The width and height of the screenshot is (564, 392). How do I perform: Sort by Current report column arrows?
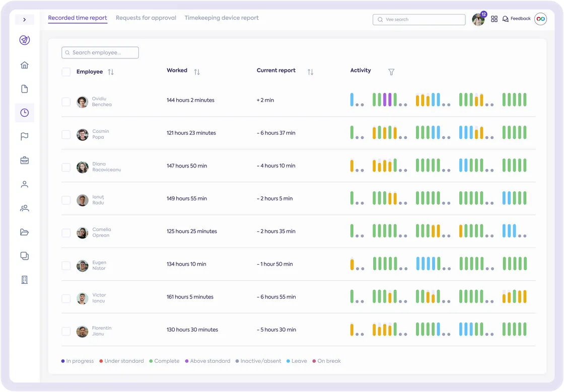coord(310,72)
